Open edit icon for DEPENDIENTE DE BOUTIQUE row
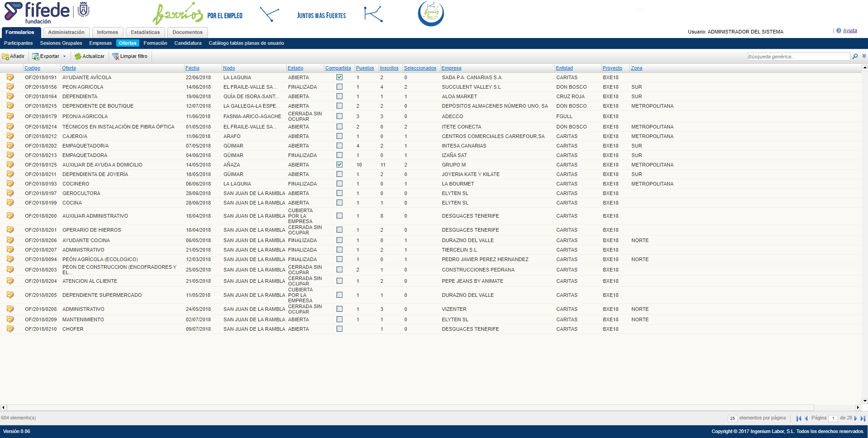The image size is (868, 438). [10, 106]
